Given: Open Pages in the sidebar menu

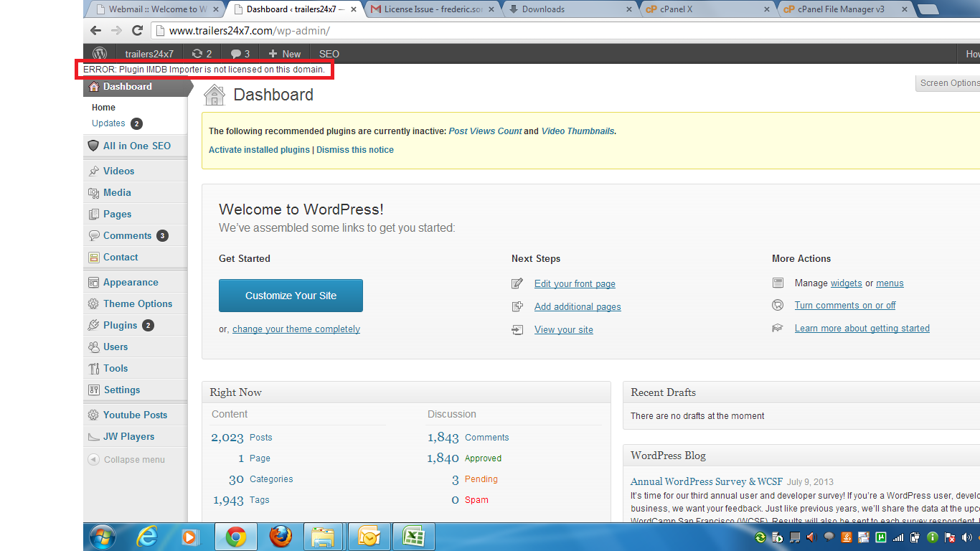Looking at the screenshot, I should pos(136,214).
